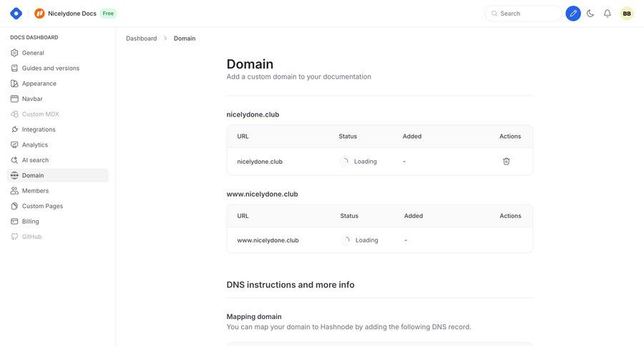Click Loading status for www.nicelydone.club

360,240
